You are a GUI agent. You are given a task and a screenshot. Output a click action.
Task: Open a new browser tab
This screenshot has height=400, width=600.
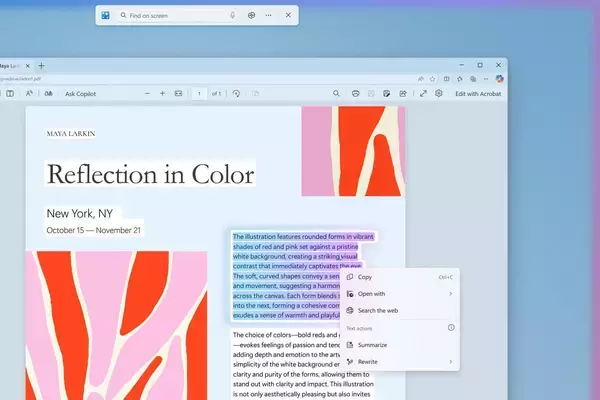[41, 65]
